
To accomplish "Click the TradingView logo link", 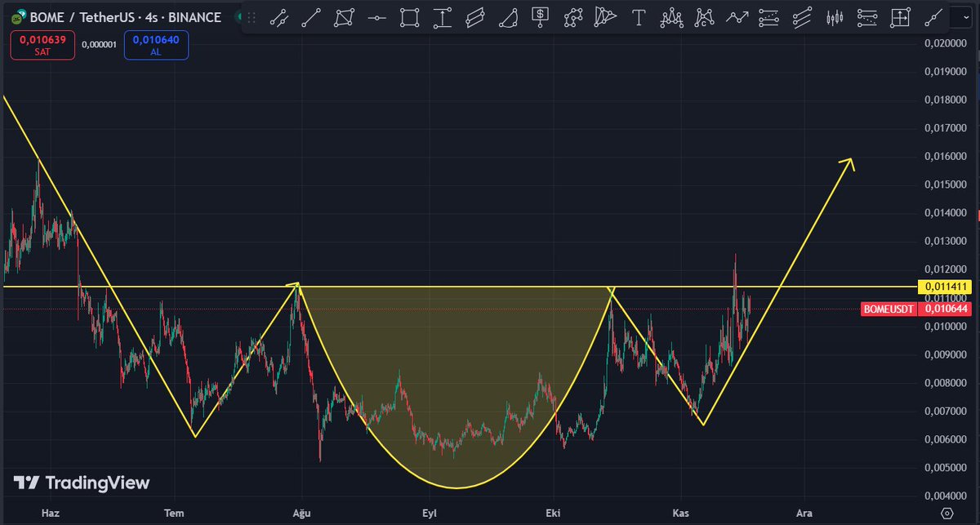I will (82, 483).
